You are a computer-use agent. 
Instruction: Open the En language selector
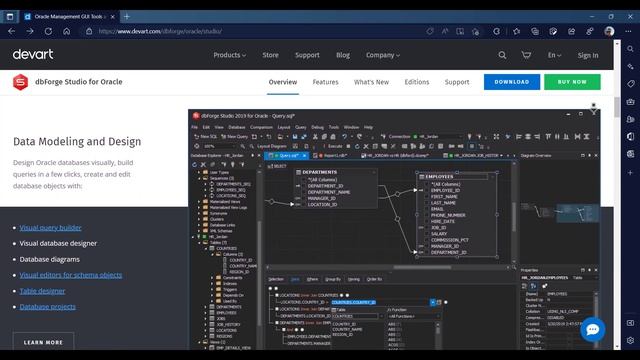(x=554, y=55)
